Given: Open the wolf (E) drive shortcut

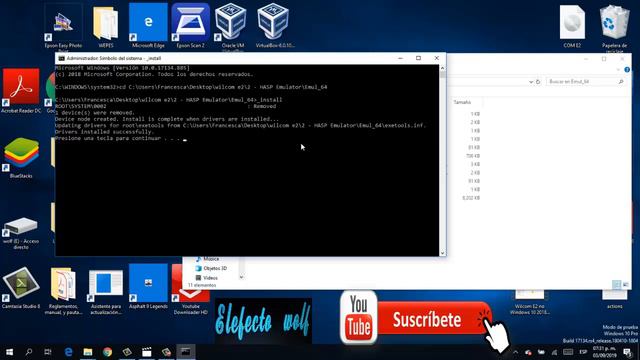Looking at the screenshot, I should pos(21,232).
